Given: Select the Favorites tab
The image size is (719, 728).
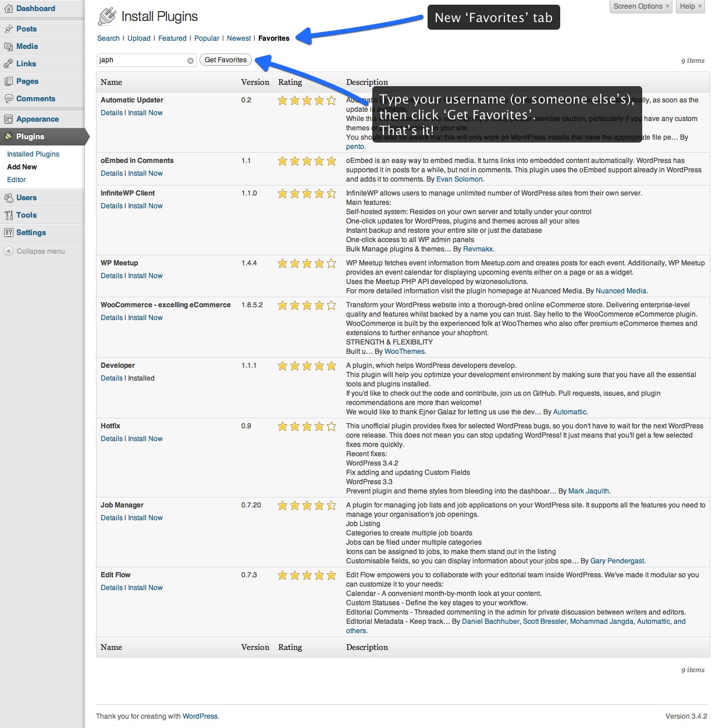Looking at the screenshot, I should (274, 38).
